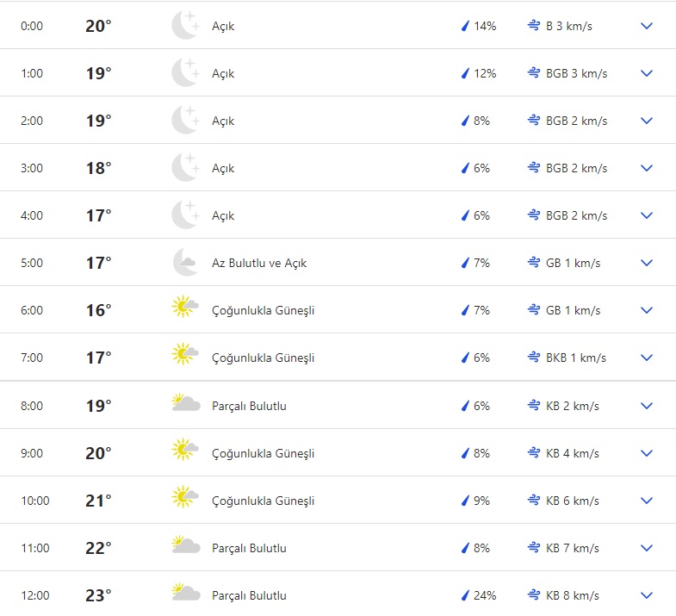The height and width of the screenshot is (616, 676).
Task: Expand the 0:00 hourly forecast details
Action: [x=648, y=26]
